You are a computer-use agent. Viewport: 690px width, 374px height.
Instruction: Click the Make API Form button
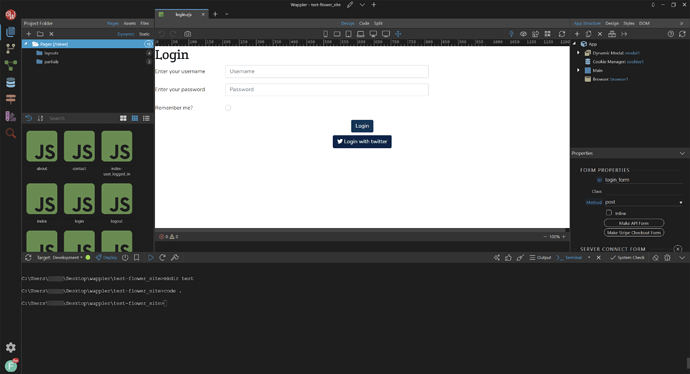[634, 223]
